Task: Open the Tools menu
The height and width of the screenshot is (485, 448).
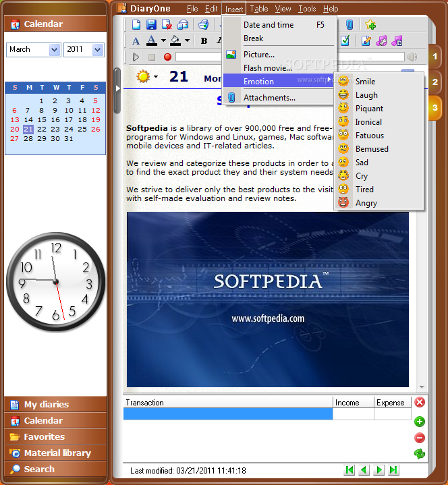Action: pos(307,9)
